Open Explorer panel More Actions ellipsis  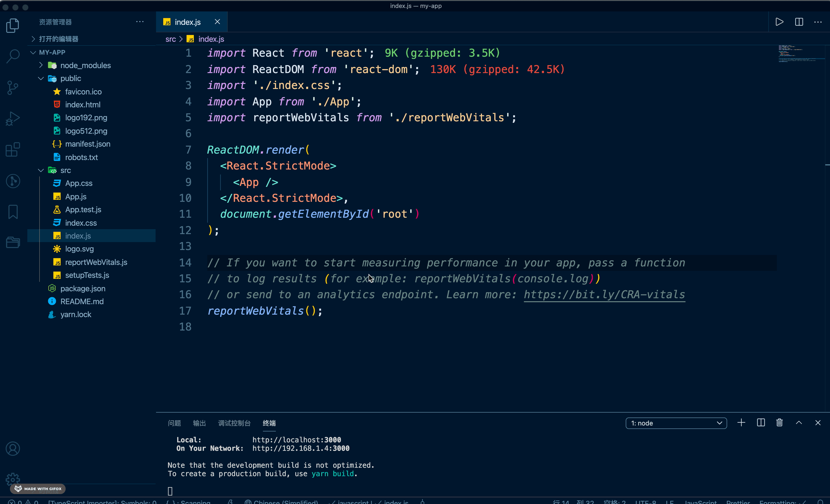140,22
